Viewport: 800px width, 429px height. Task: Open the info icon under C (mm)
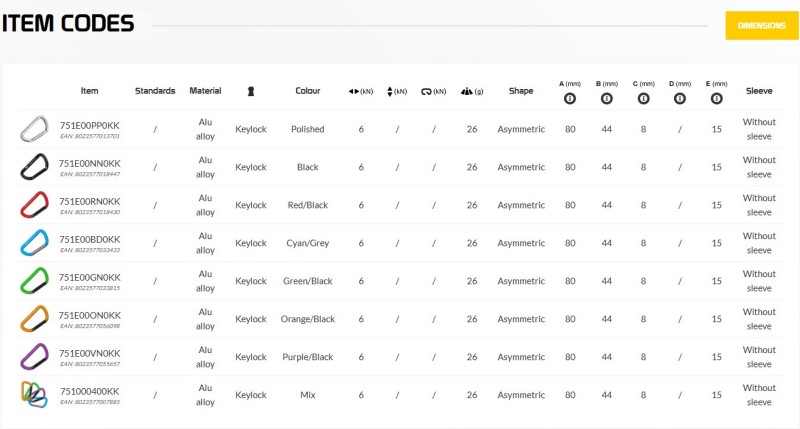point(643,98)
